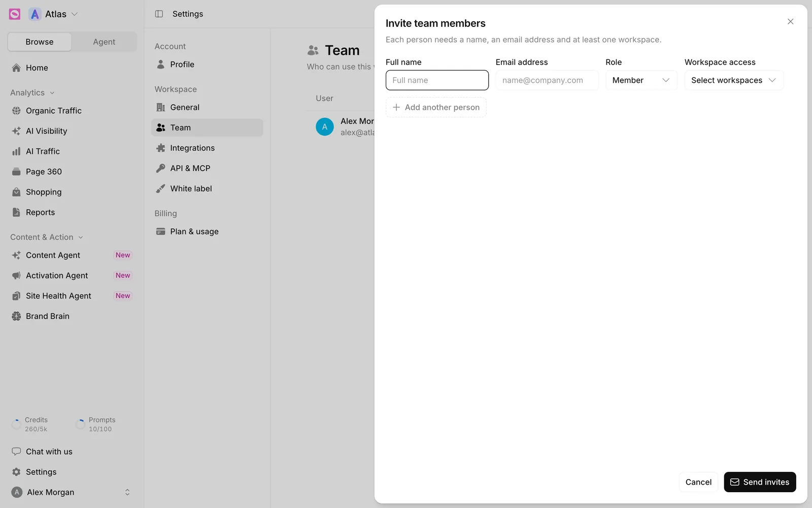
Task: Open Organic Traffic analytics
Action: click(x=72, y=111)
